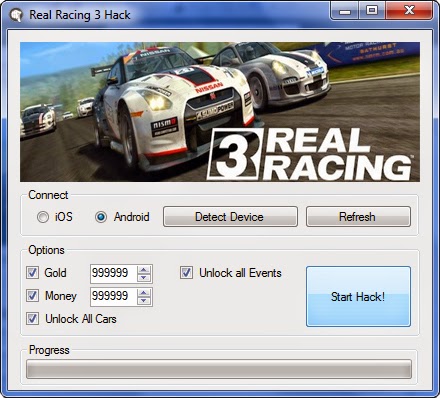Click the Progress bar

[x=219, y=369]
